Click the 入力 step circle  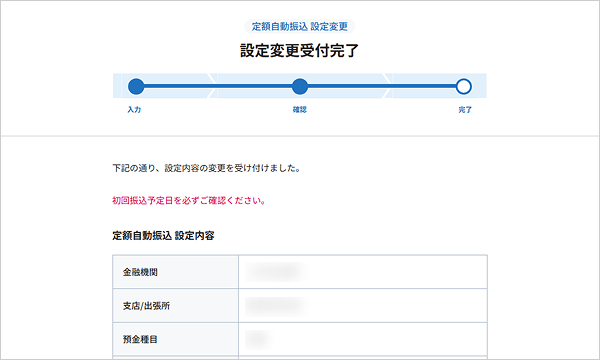[x=136, y=86]
